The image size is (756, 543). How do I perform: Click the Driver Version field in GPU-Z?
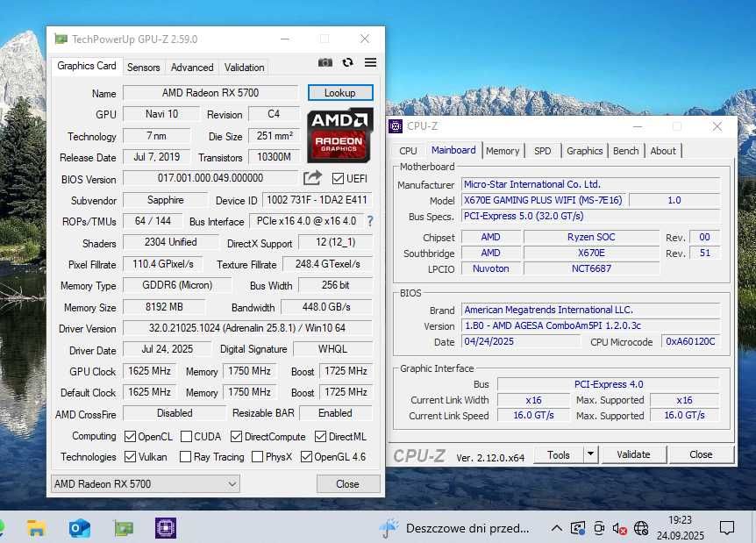click(247, 328)
